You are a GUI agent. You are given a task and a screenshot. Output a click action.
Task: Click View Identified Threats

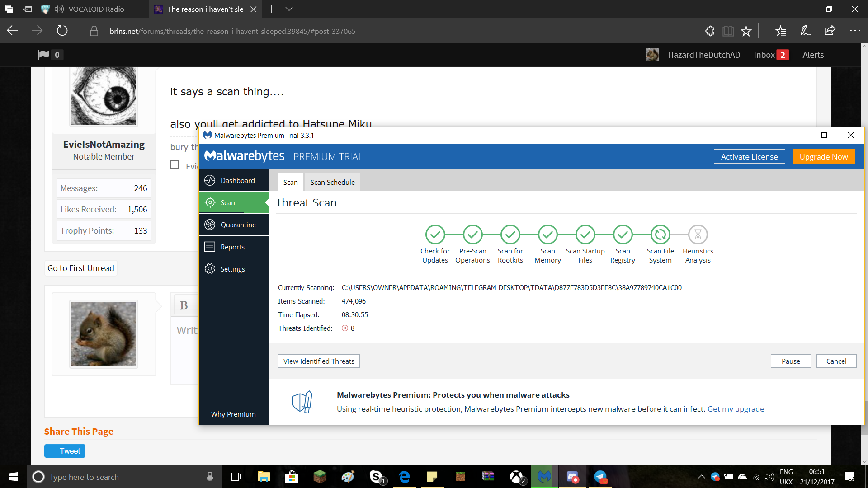coord(319,361)
